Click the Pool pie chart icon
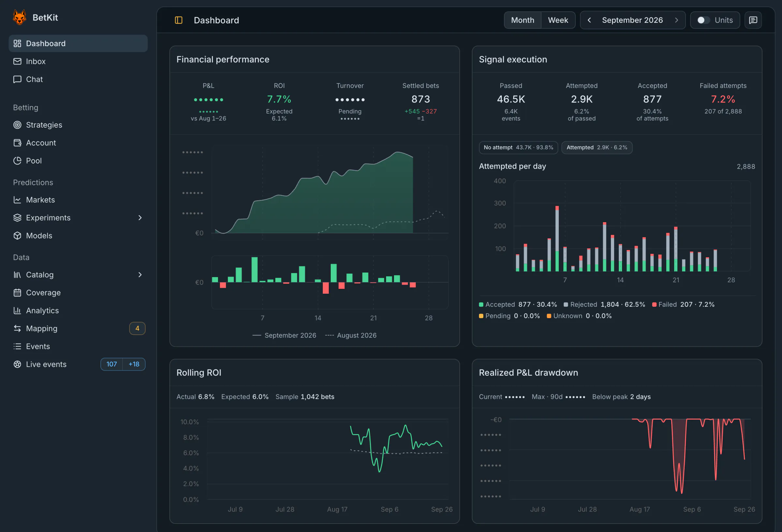Image resolution: width=782 pixels, height=532 pixels. [x=17, y=161]
